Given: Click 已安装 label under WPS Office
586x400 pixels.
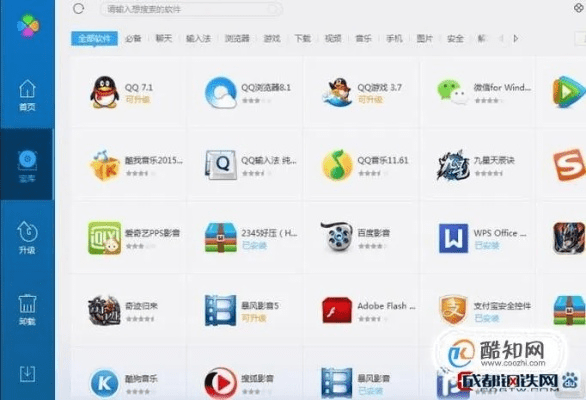Looking at the screenshot, I should pyautogui.click(x=487, y=245).
